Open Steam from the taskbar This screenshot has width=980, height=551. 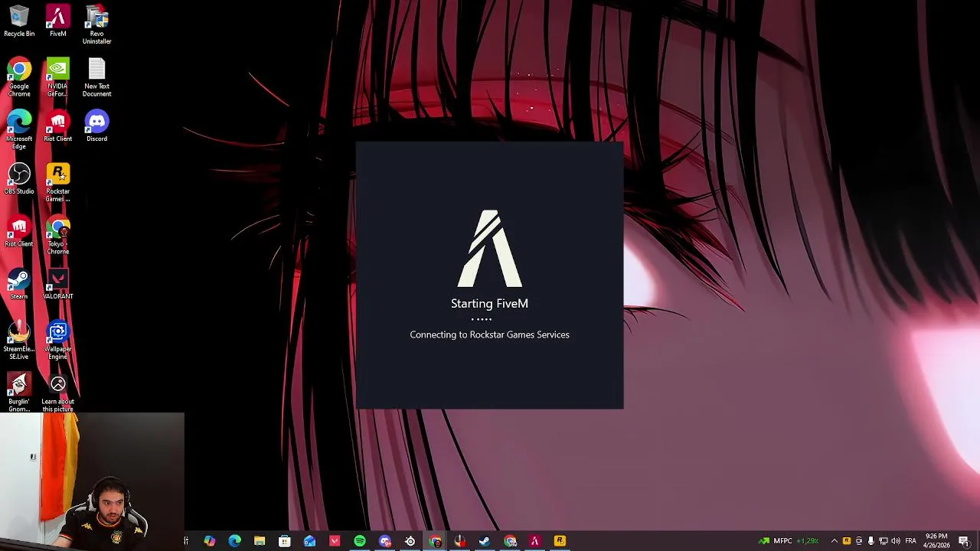pos(485,541)
